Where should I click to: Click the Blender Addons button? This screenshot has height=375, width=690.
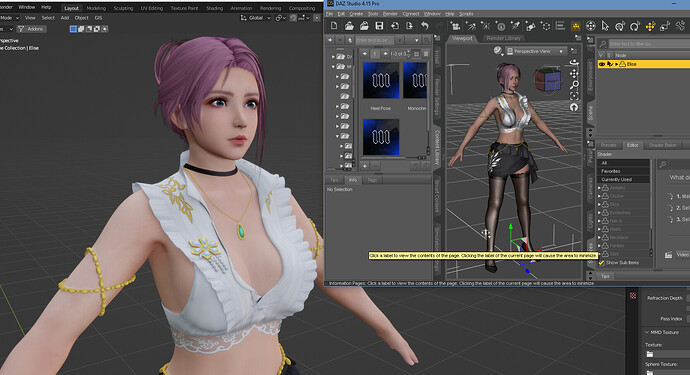(31, 29)
